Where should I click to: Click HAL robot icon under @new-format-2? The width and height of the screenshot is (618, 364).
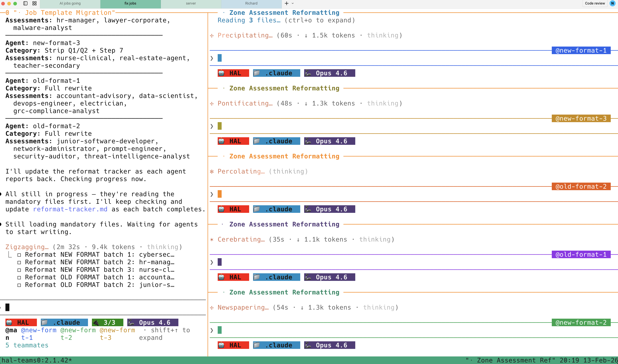tap(221, 345)
